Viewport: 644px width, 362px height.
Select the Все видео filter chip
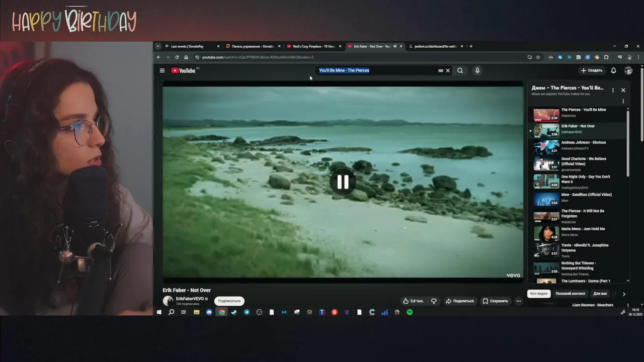539,294
